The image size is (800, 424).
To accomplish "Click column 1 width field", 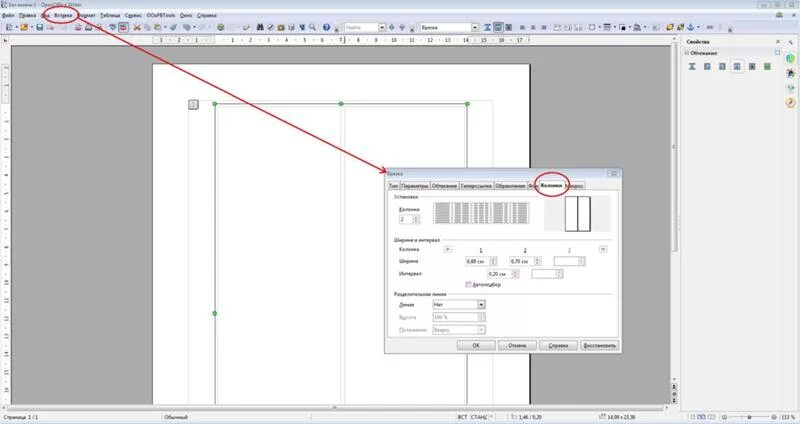I will [x=477, y=261].
